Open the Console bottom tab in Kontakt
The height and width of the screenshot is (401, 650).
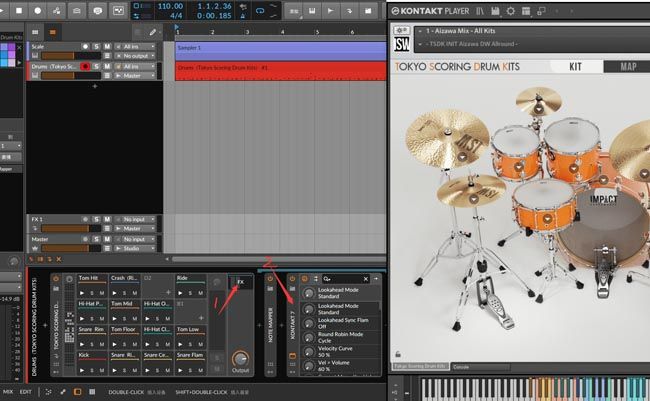tap(480, 367)
